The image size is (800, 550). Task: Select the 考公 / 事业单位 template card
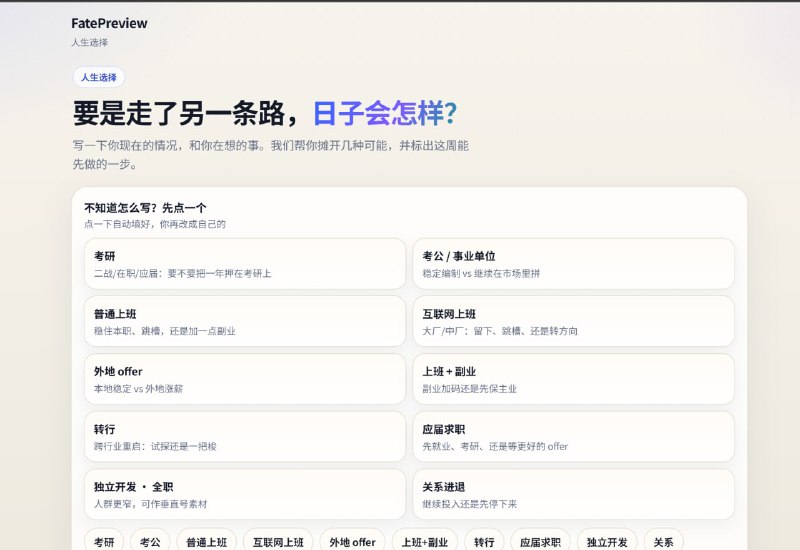point(573,264)
